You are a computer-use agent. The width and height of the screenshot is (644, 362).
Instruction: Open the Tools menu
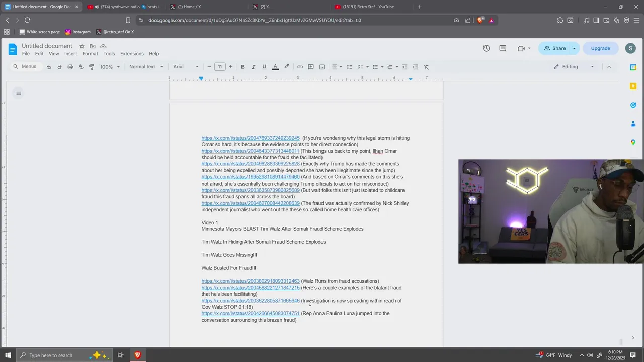coord(109,54)
